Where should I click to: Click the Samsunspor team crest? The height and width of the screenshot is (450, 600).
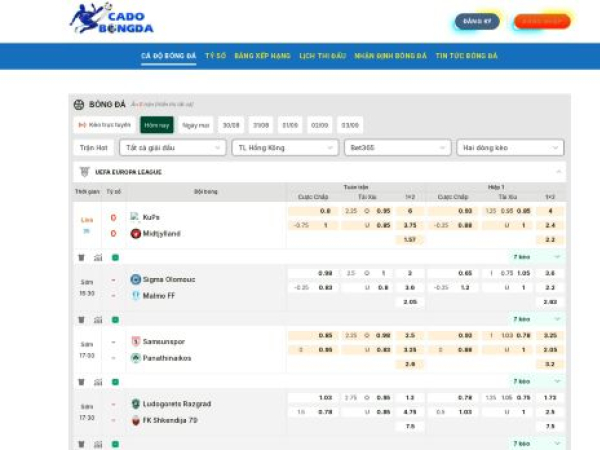[135, 341]
